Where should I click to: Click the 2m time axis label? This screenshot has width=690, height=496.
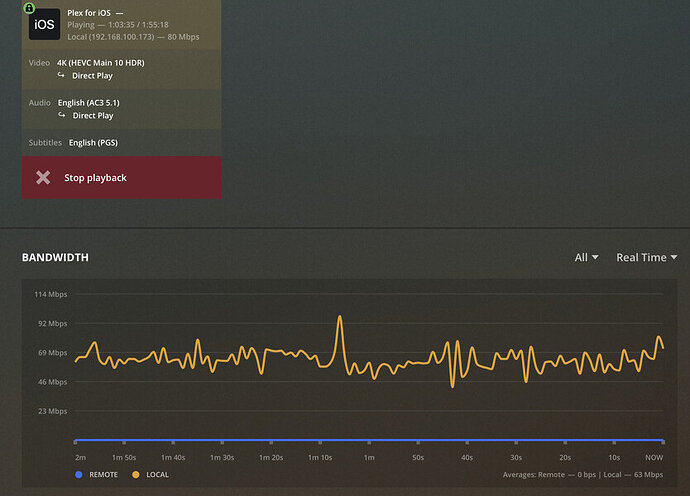(81, 457)
